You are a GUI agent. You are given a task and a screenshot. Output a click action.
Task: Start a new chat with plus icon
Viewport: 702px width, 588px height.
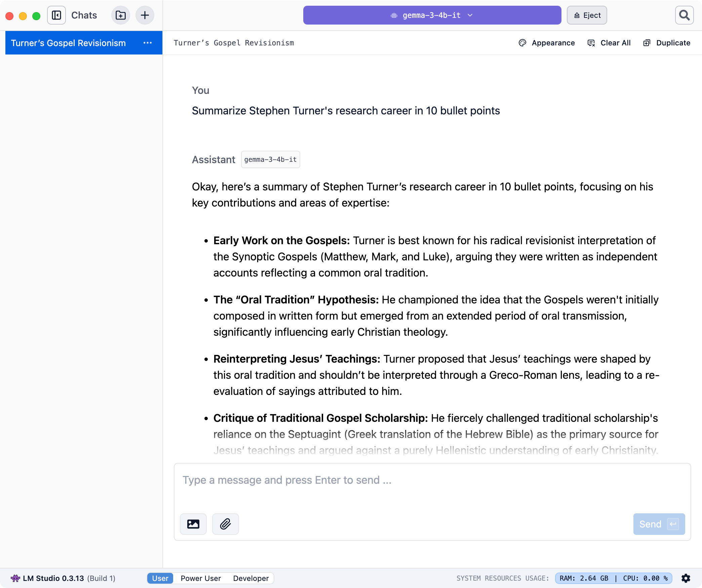[145, 15]
